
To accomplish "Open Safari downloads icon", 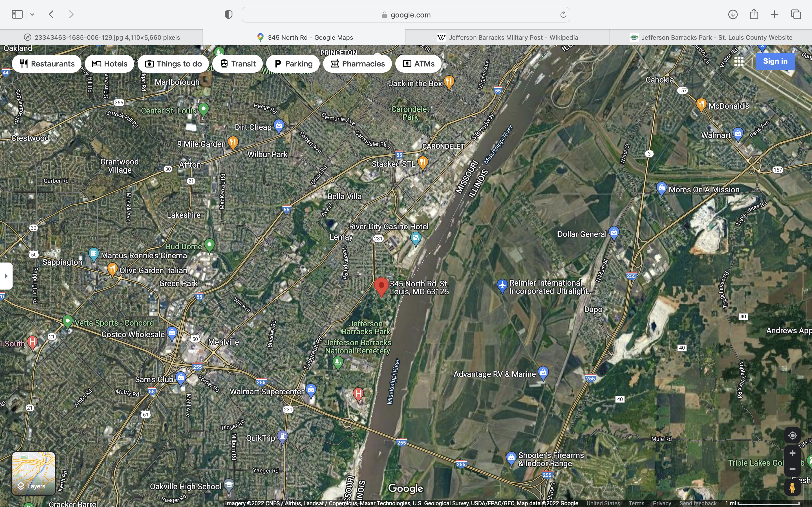I will (x=732, y=14).
